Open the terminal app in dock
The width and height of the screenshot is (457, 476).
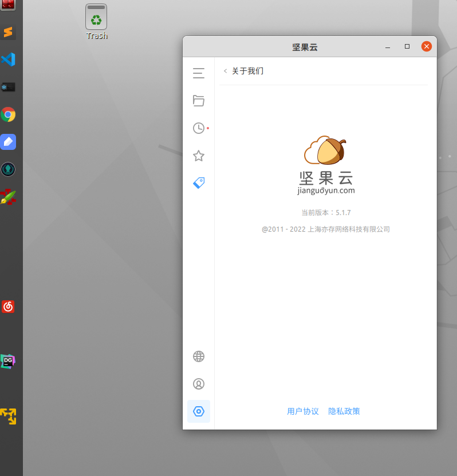tap(8, 87)
